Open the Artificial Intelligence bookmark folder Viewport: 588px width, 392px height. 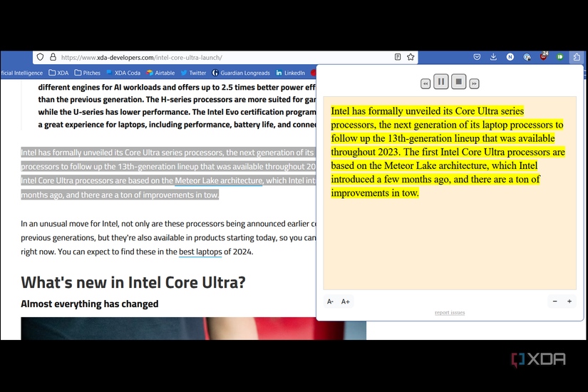pyautogui.click(x=22, y=73)
